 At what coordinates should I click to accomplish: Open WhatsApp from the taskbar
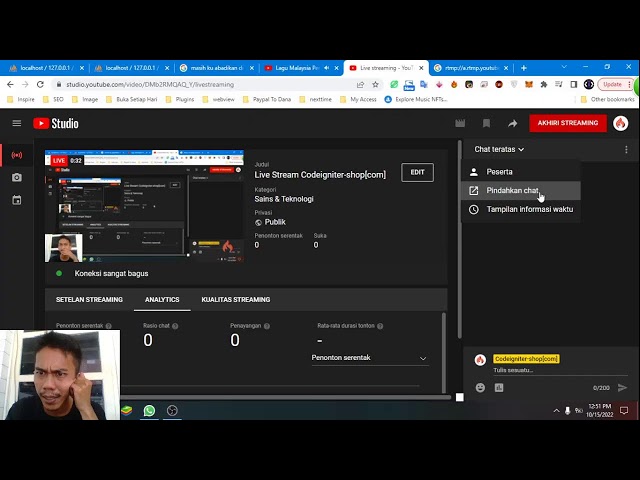pos(149,410)
